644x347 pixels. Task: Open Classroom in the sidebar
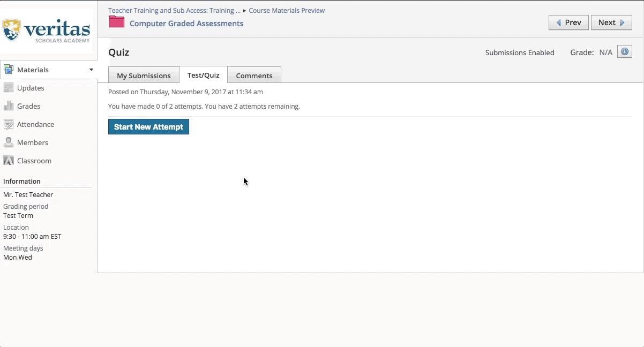pos(34,161)
